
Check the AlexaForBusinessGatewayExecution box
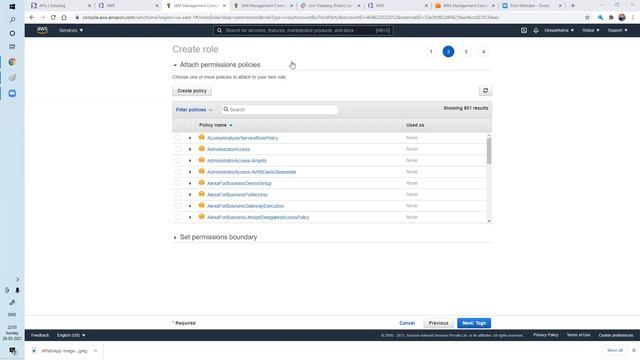(x=178, y=206)
